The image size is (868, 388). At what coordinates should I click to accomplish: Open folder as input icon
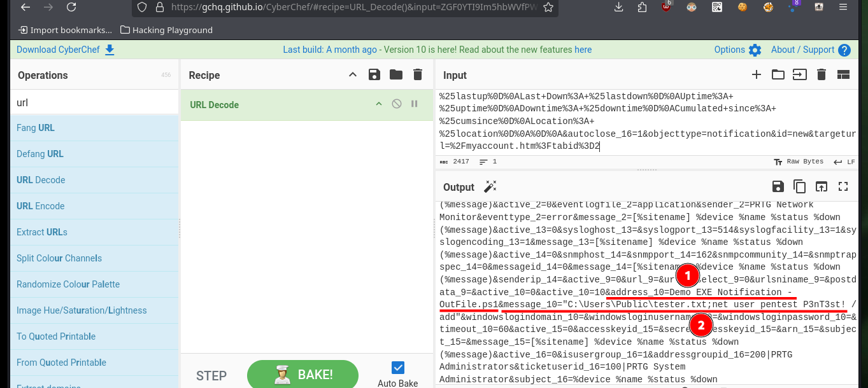coord(778,74)
